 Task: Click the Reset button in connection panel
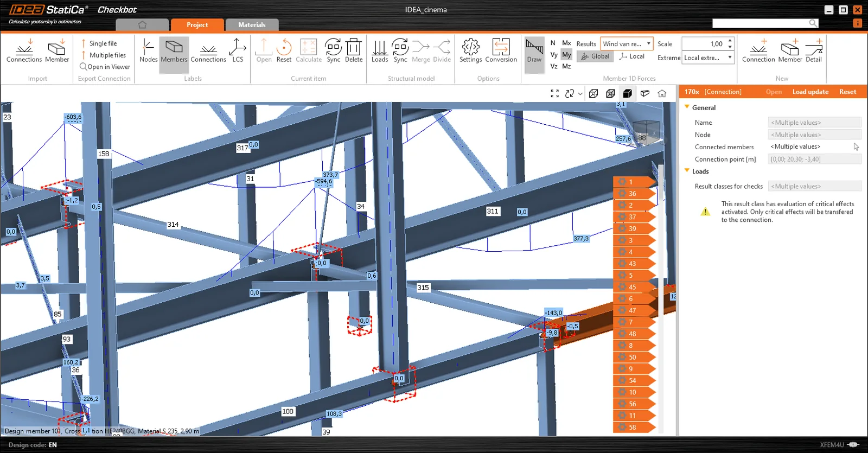[847, 92]
